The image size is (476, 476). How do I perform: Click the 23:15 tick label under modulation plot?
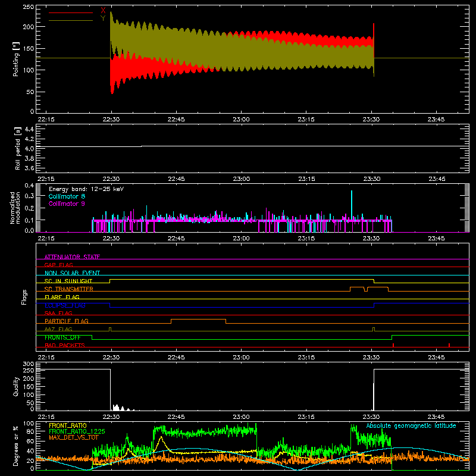coord(306,239)
